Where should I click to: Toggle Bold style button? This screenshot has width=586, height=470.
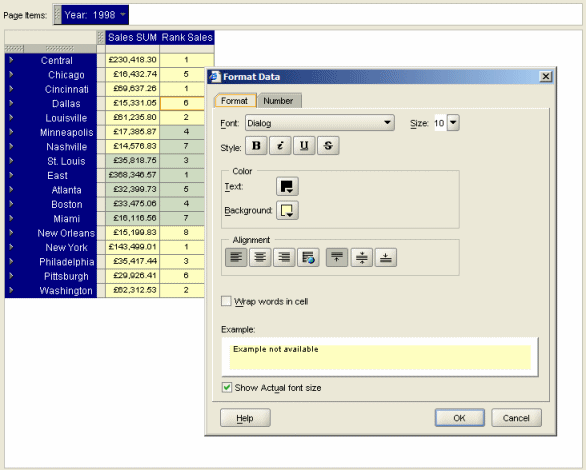tap(256, 145)
